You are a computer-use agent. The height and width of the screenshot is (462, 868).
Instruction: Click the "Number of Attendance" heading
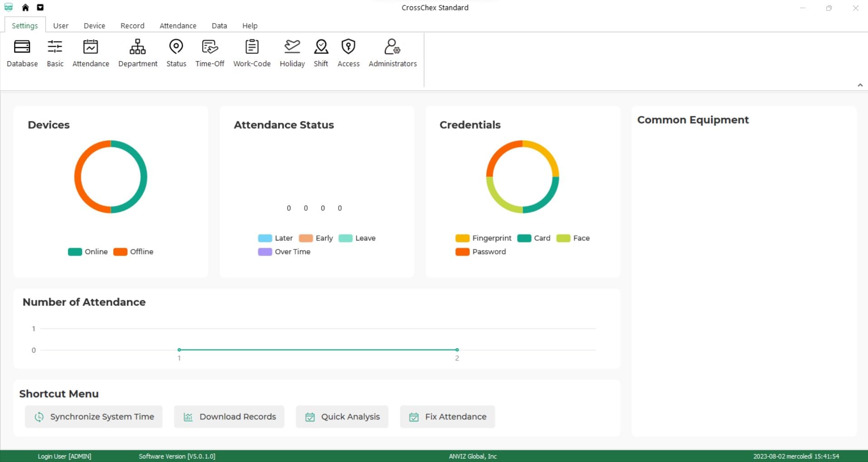[84, 302]
